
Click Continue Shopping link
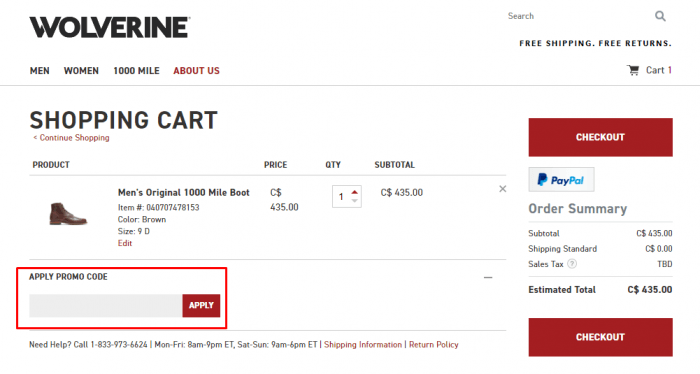[x=71, y=138]
